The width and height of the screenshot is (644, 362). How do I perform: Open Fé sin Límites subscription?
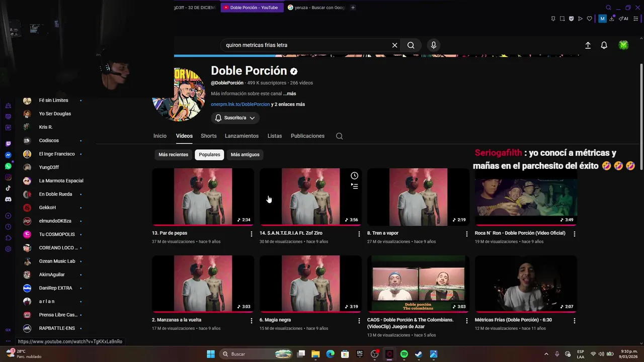tap(53, 101)
